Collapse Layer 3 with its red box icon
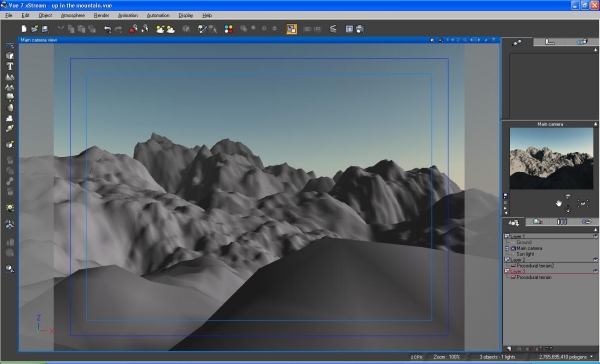 pos(507,271)
